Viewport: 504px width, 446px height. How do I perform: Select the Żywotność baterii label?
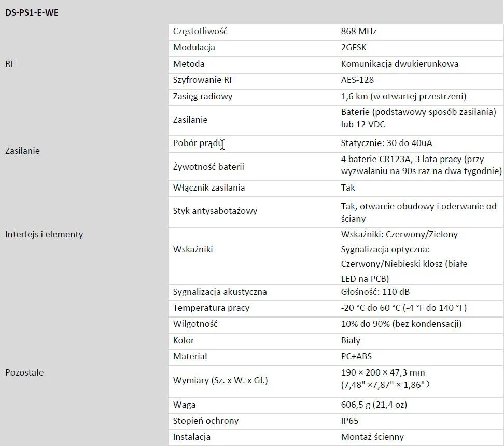(x=208, y=167)
